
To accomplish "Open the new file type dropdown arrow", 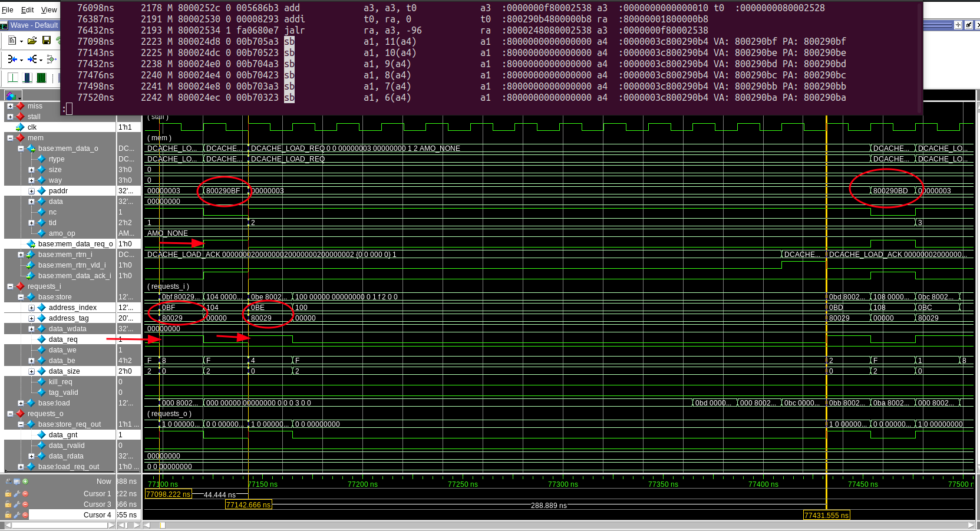I will 21,41.
